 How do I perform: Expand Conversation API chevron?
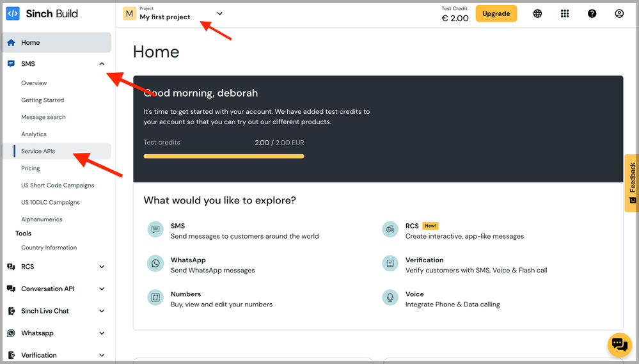click(x=102, y=289)
